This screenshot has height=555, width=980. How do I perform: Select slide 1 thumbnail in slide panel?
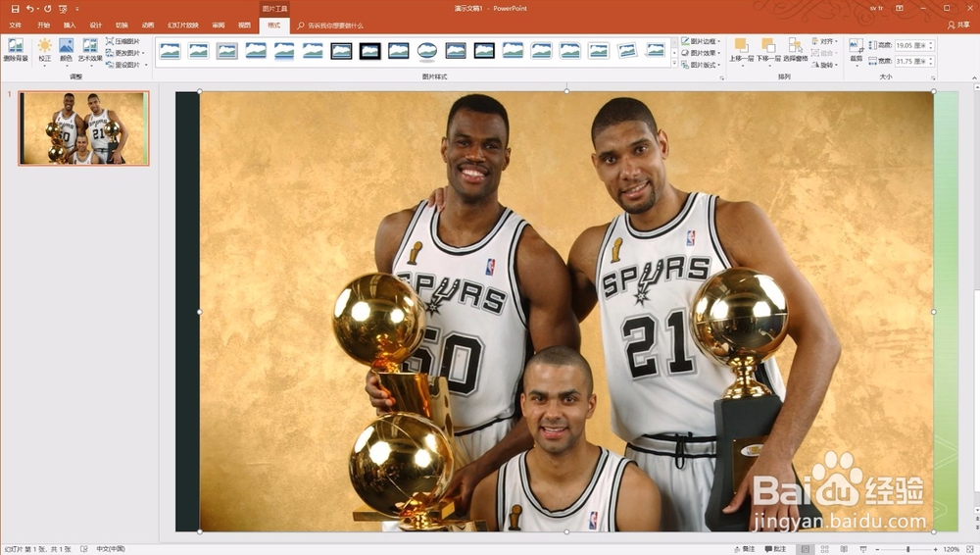[x=83, y=128]
